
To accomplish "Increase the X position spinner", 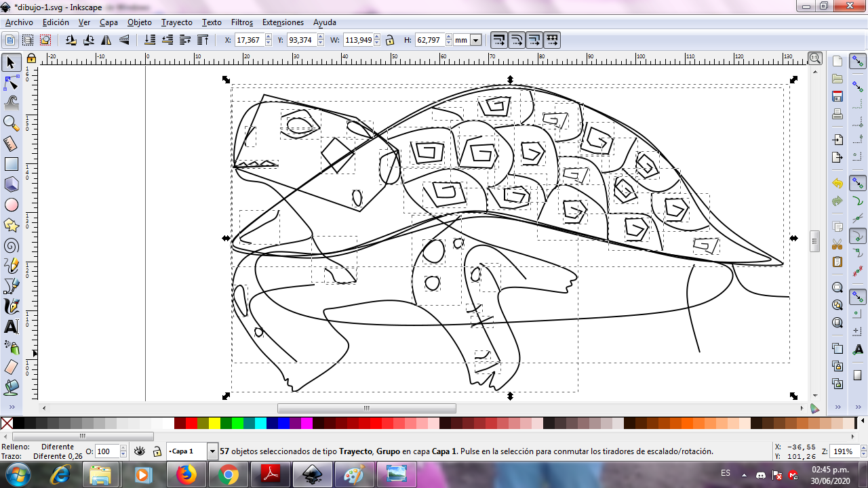I will [268, 37].
